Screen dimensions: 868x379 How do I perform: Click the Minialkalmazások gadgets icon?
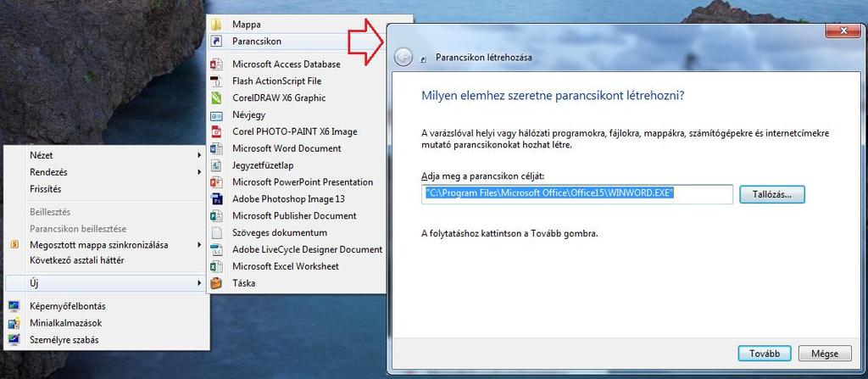(14, 323)
